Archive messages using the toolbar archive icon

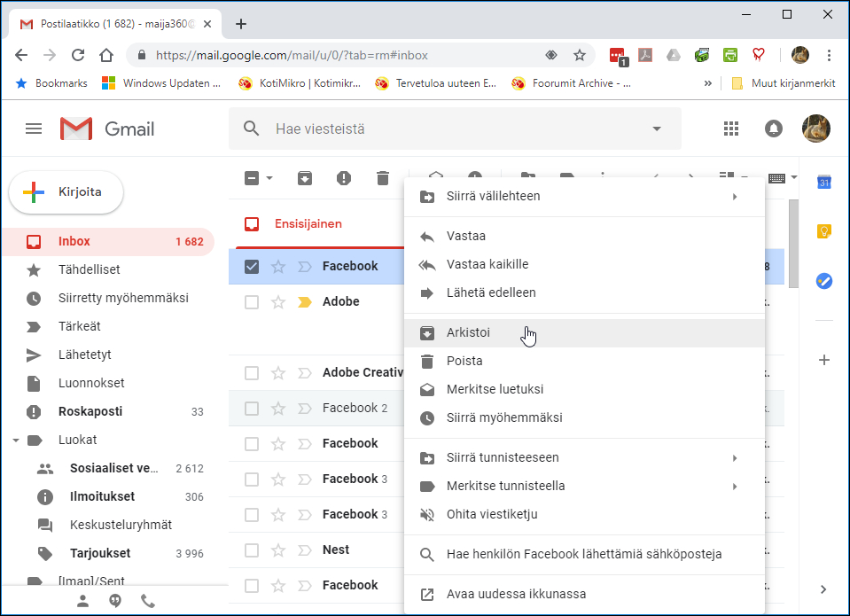pyautogui.click(x=304, y=178)
